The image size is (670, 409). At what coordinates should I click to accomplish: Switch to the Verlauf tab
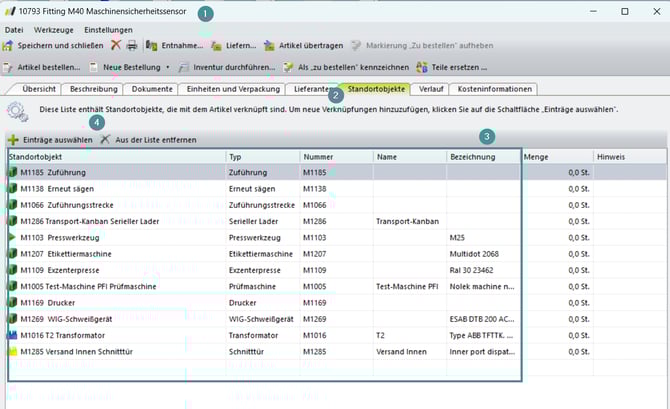click(431, 89)
